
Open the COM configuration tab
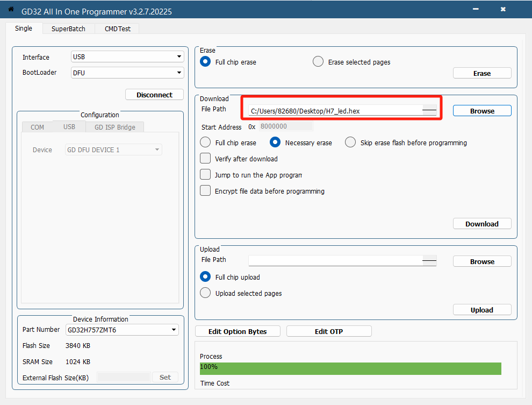(x=37, y=127)
